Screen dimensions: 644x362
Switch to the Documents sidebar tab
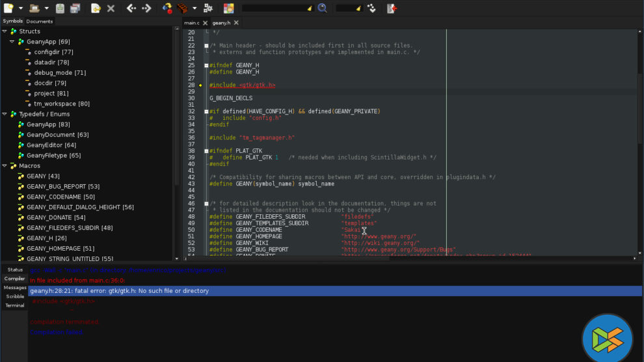(x=40, y=21)
